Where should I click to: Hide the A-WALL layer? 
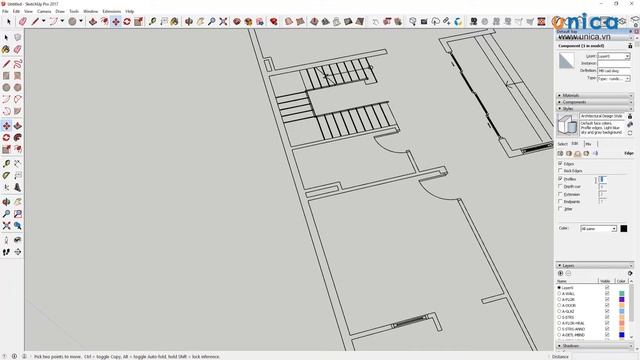pos(607,293)
